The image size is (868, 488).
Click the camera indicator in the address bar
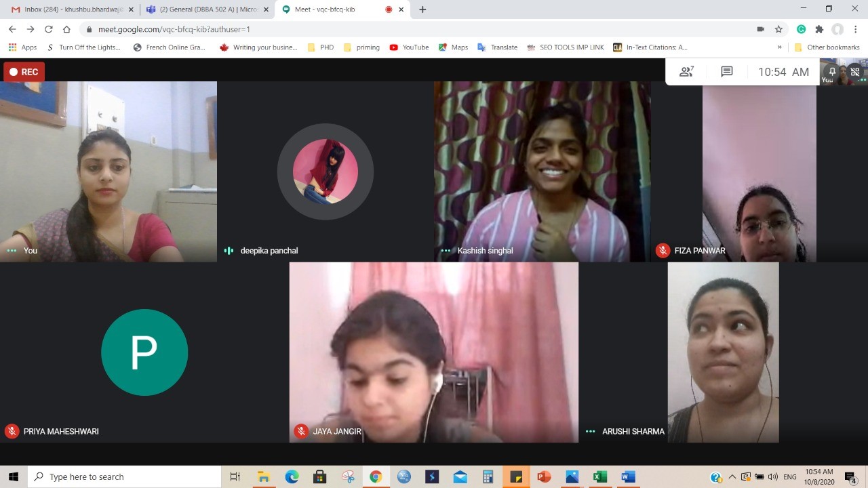(760, 29)
